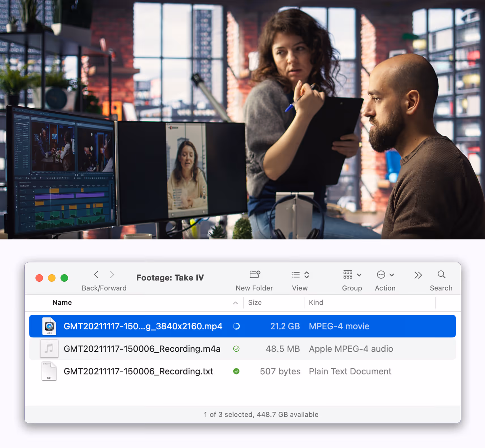
Task: Click the Action ellipsis icon
Action: click(x=381, y=274)
